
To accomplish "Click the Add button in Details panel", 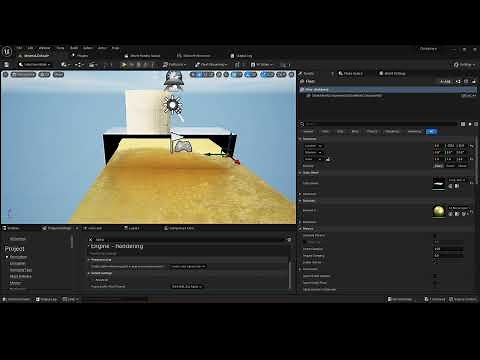I will [x=446, y=81].
